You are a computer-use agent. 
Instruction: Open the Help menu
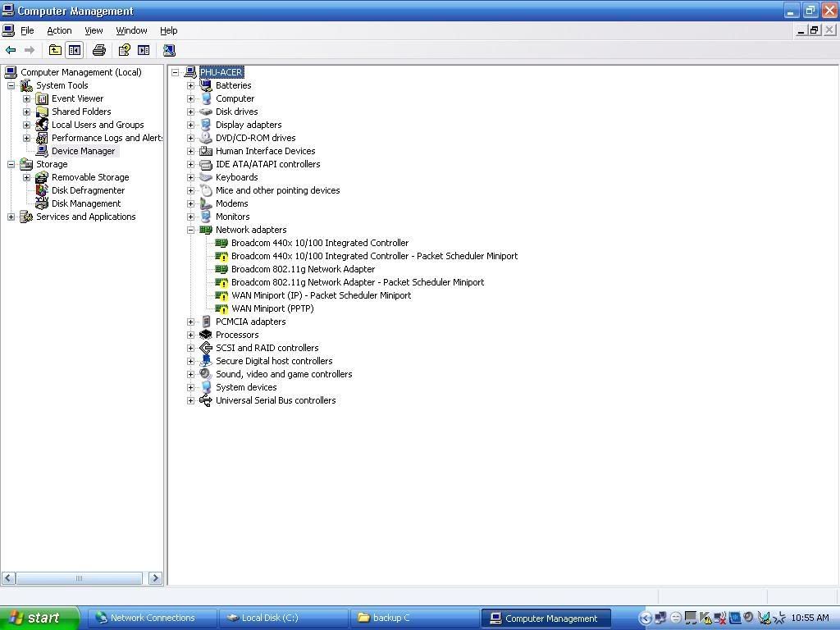(168, 30)
